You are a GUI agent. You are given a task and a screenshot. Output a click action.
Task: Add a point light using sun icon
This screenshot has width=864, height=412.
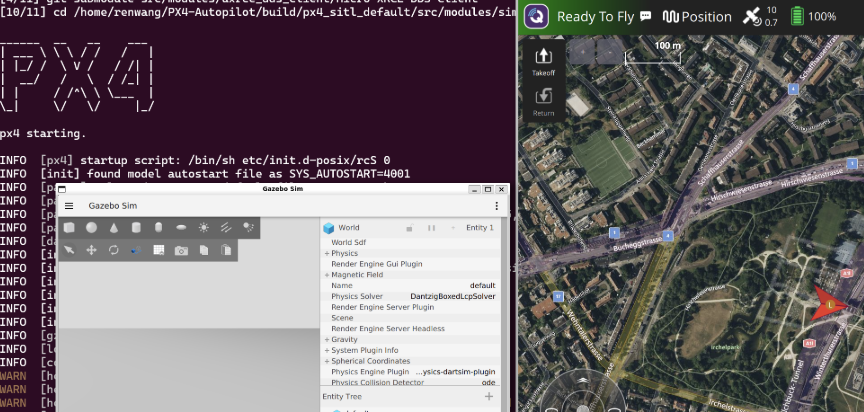point(204,228)
